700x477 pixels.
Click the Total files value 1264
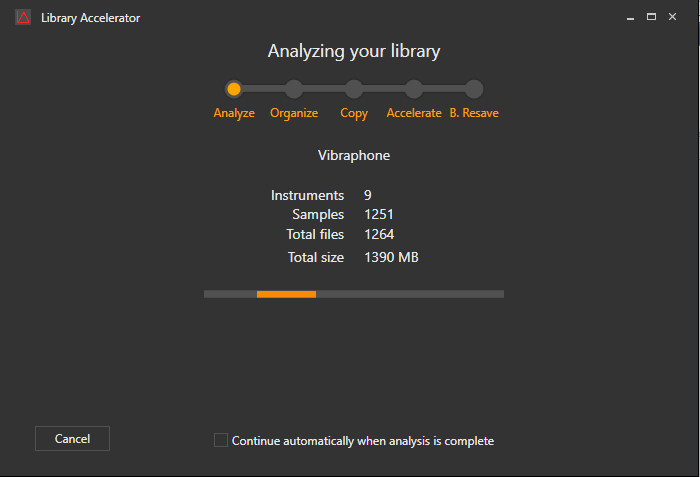[379, 234]
